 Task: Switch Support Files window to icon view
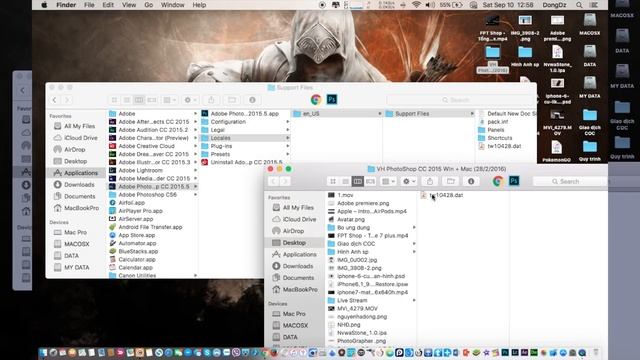(114, 100)
